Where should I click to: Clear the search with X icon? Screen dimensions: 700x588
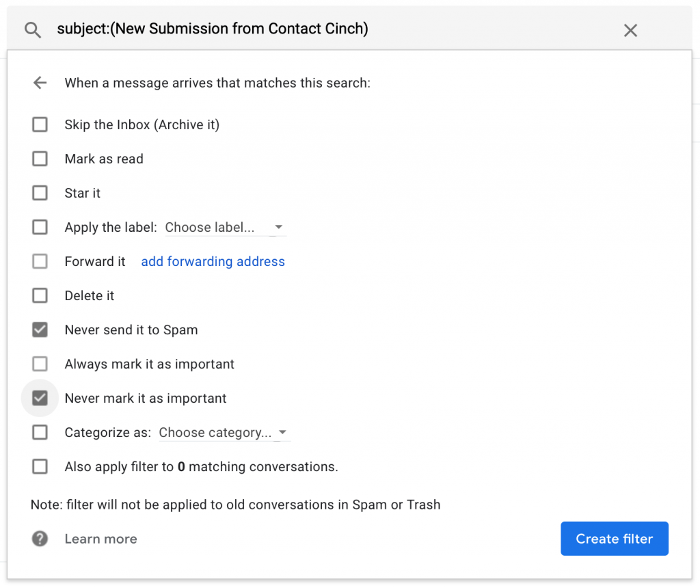[630, 30]
